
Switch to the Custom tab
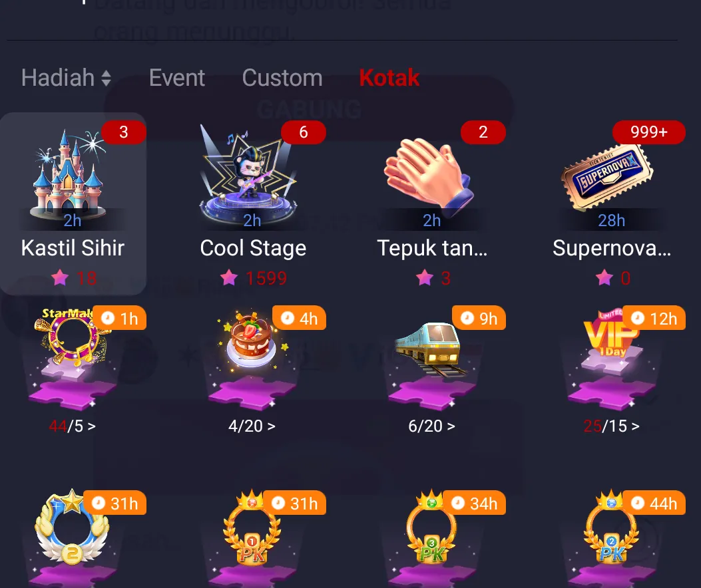tap(282, 78)
